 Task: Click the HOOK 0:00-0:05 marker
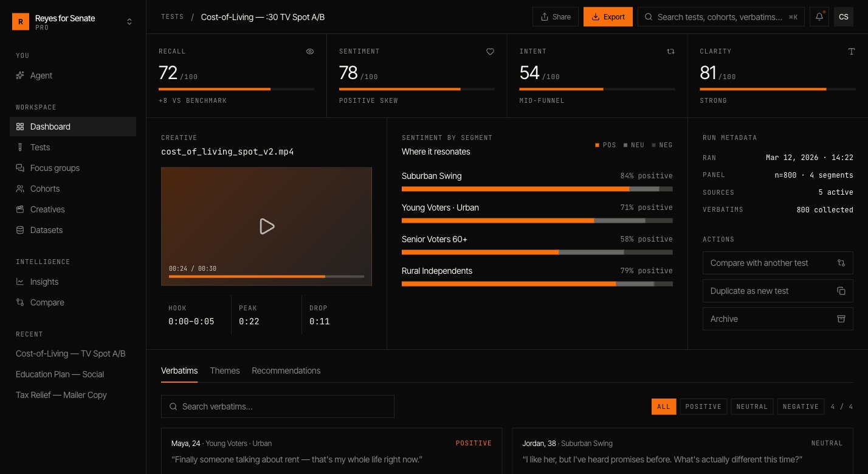(x=196, y=315)
